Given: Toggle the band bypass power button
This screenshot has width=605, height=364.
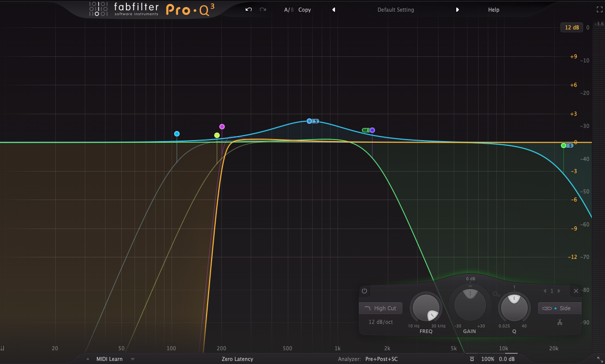Looking at the screenshot, I should [x=364, y=291].
